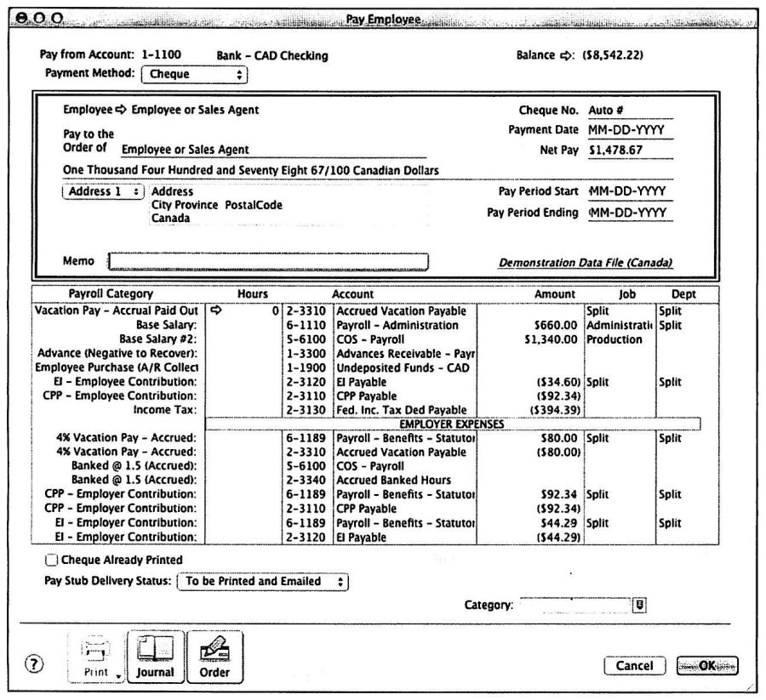766x700 pixels.
Task: Click the Pay from Account 1-1100 value
Action: (x=161, y=54)
